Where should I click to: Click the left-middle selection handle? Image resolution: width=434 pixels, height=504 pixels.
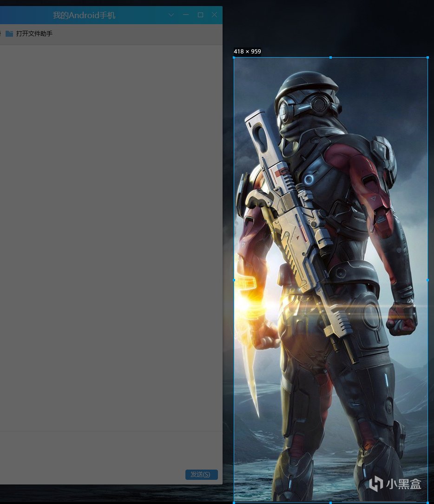pos(234,280)
